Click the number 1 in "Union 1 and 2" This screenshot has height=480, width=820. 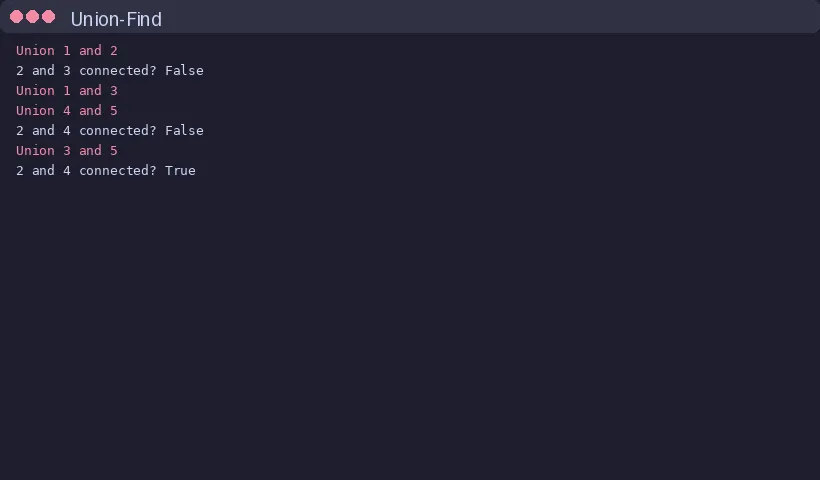(66, 51)
